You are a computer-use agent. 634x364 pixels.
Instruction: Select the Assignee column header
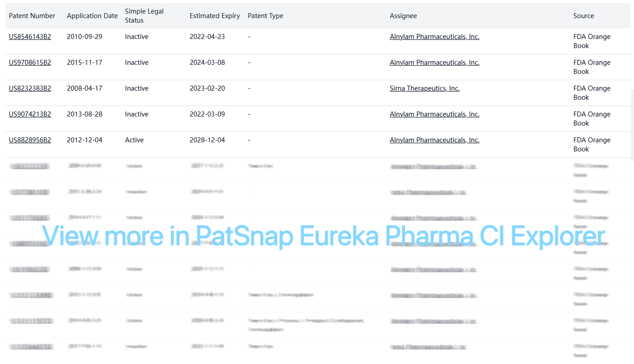(403, 16)
